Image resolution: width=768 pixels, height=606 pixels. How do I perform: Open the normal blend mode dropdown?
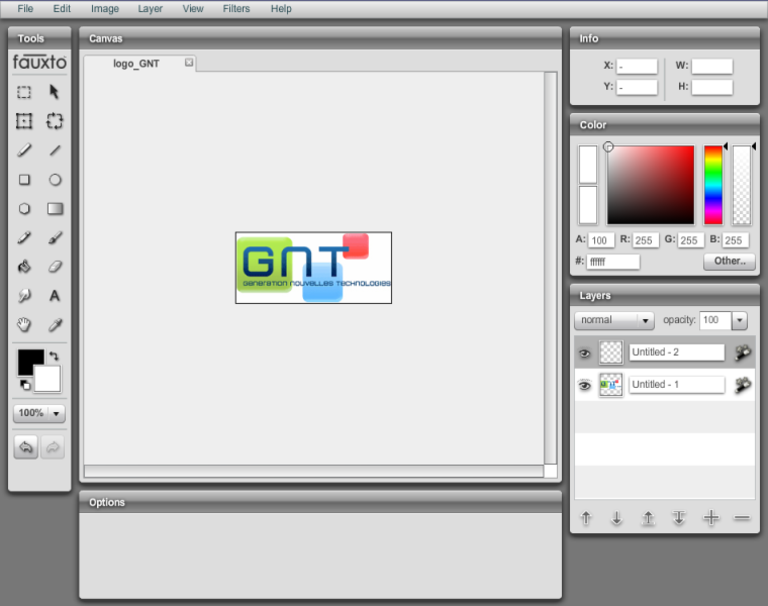(x=614, y=320)
